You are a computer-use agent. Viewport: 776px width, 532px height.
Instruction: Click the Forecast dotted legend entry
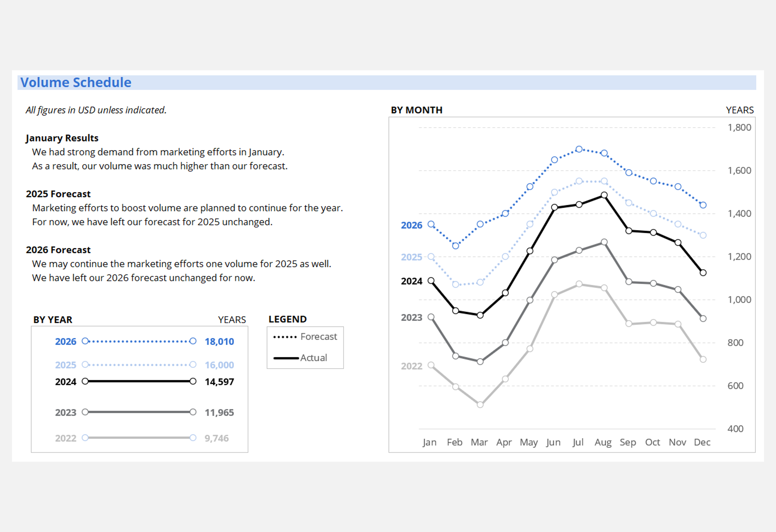coord(305,337)
